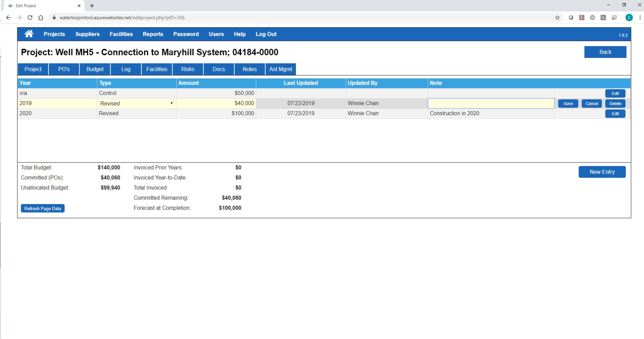Switch to the Risks tab
The width and height of the screenshot is (644, 339).
(188, 69)
